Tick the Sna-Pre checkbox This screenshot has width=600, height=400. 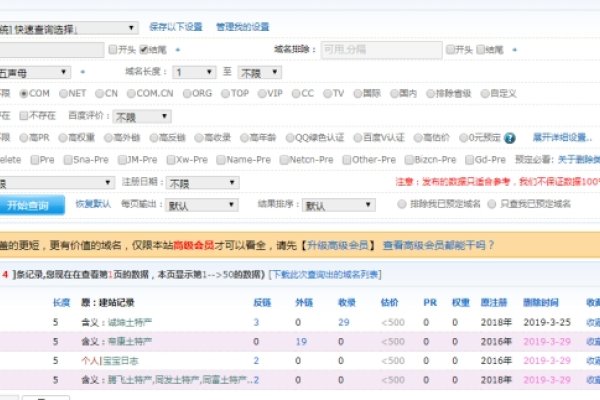click(68, 160)
